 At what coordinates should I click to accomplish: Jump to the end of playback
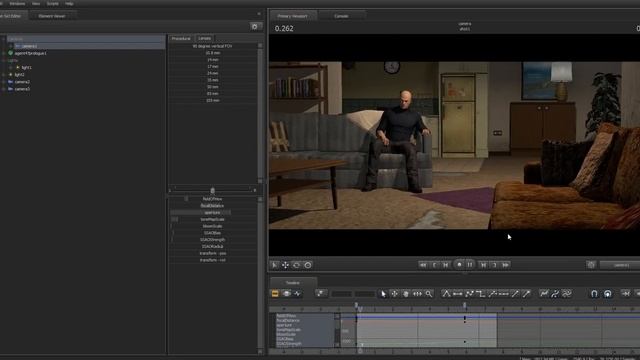pyautogui.click(x=506, y=265)
